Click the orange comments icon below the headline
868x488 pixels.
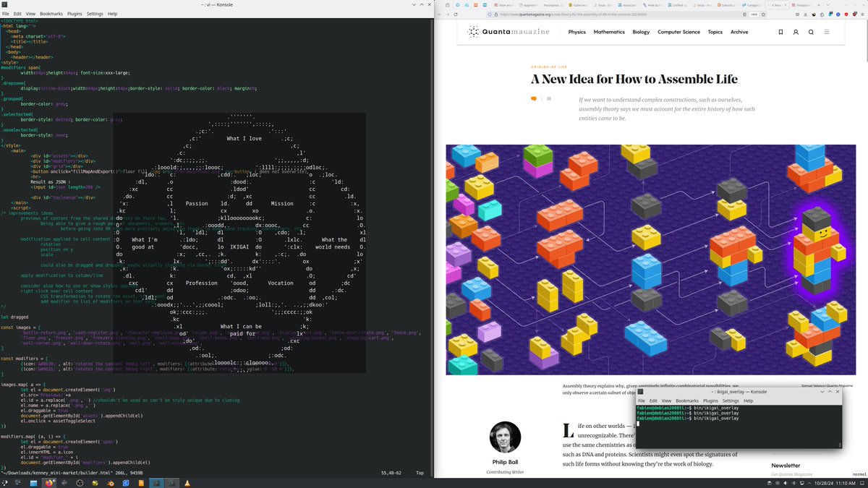point(534,99)
